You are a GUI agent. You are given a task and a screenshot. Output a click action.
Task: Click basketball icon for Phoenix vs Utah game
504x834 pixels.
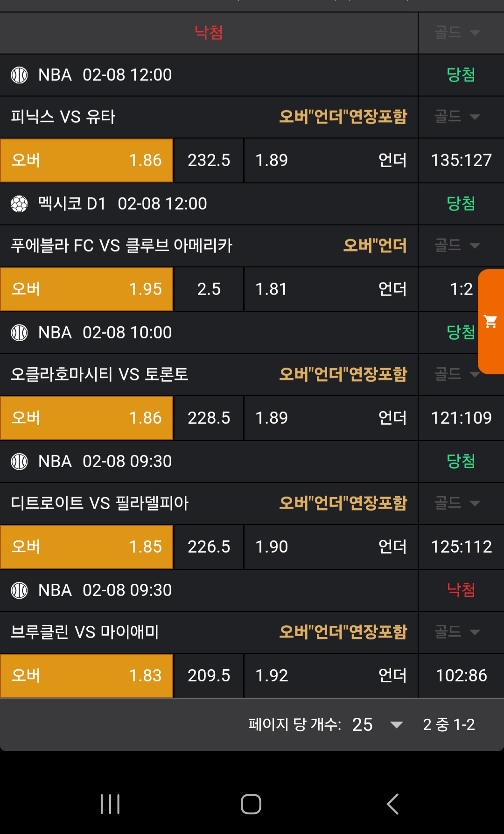[19, 75]
